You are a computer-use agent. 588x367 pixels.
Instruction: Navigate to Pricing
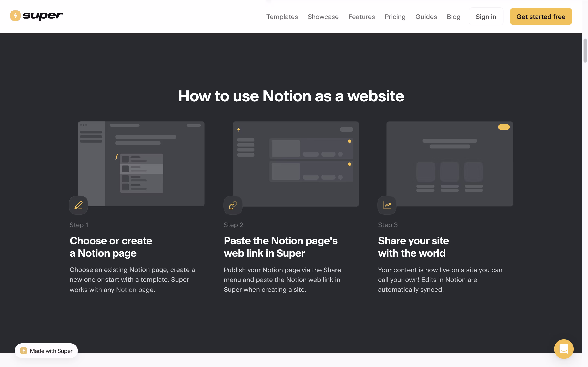point(395,17)
